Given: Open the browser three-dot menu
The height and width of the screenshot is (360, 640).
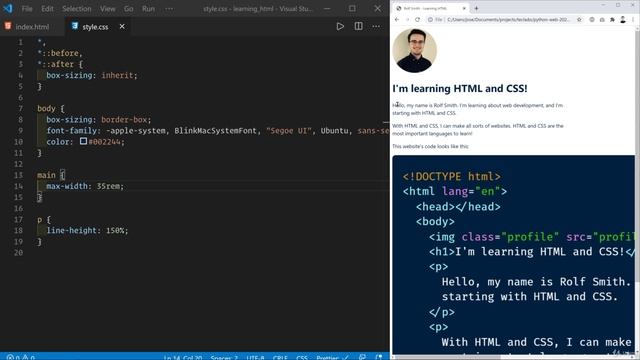Looking at the screenshot, I should click(x=633, y=20).
